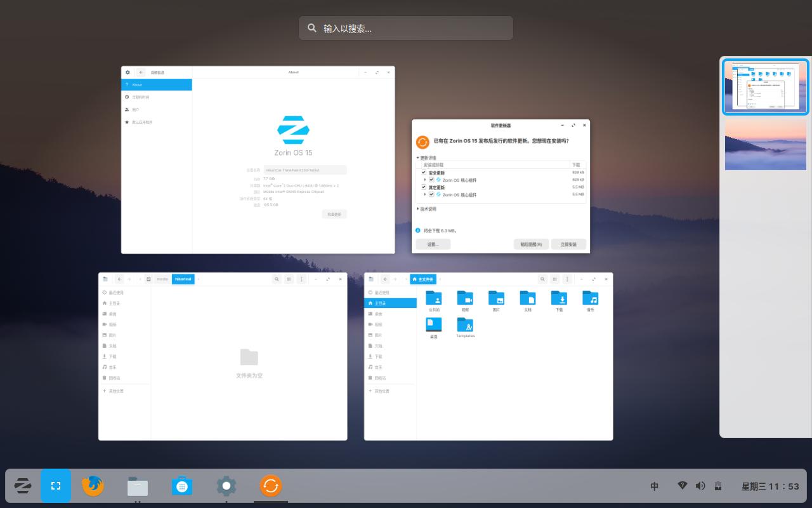
Task: Click the Wi-Fi status icon in the tray
Action: tap(683, 486)
